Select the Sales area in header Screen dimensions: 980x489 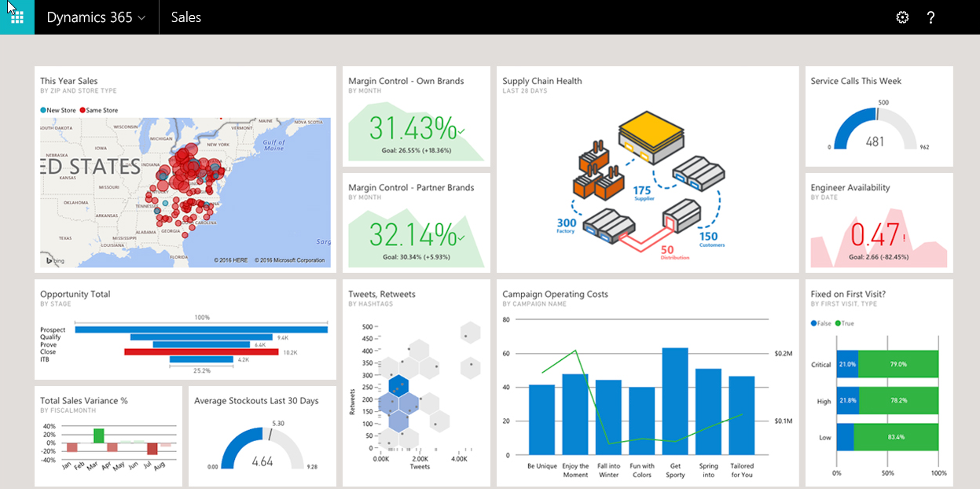186,17
